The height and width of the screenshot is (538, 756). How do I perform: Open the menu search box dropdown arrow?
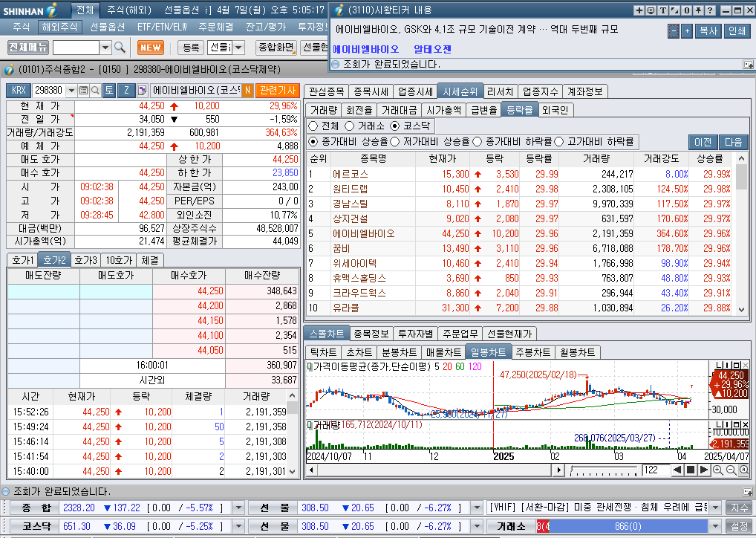[105, 48]
